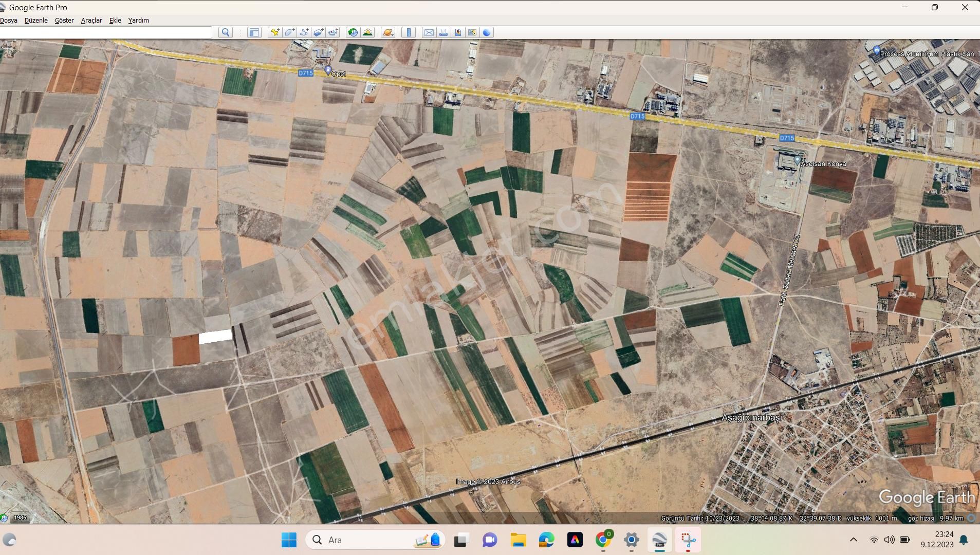
Task: Open Microsoft Edge from the taskbar
Action: 546,540
